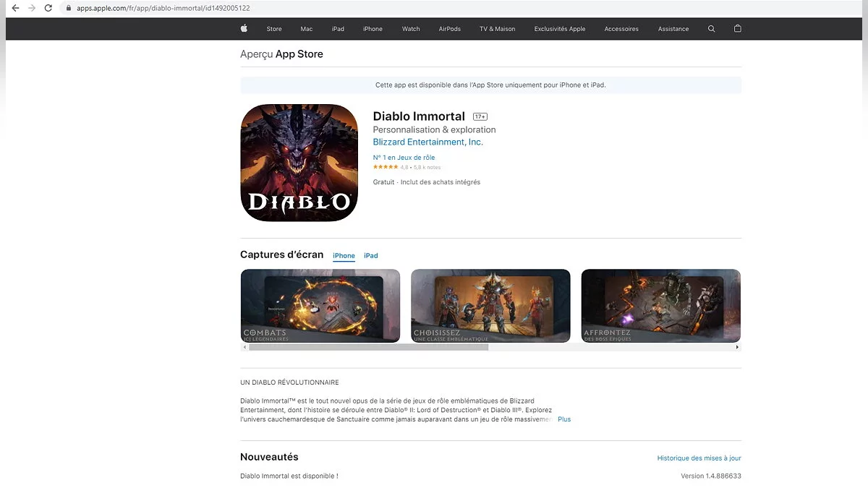The height and width of the screenshot is (488, 868).
Task: Open Historique des mises à jour link
Action: point(699,458)
